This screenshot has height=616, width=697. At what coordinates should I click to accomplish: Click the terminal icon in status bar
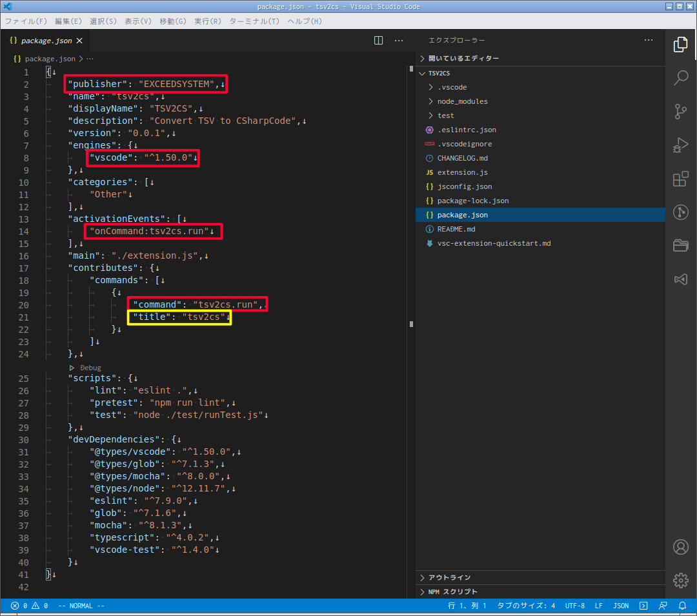pos(643,606)
